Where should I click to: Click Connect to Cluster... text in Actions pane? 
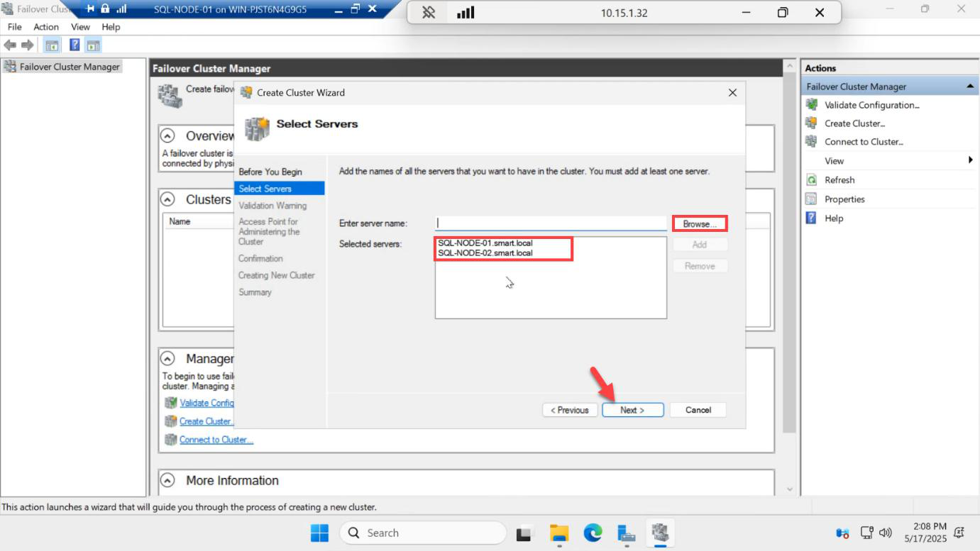point(864,142)
